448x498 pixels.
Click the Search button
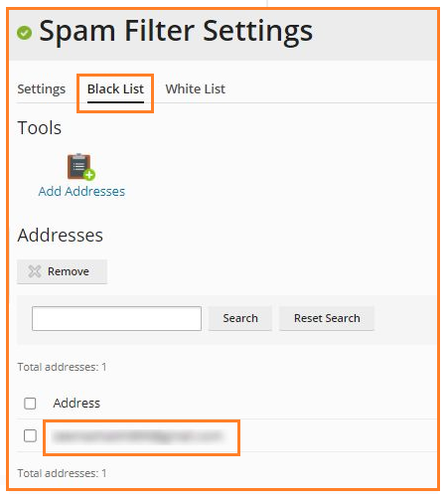pos(240,318)
